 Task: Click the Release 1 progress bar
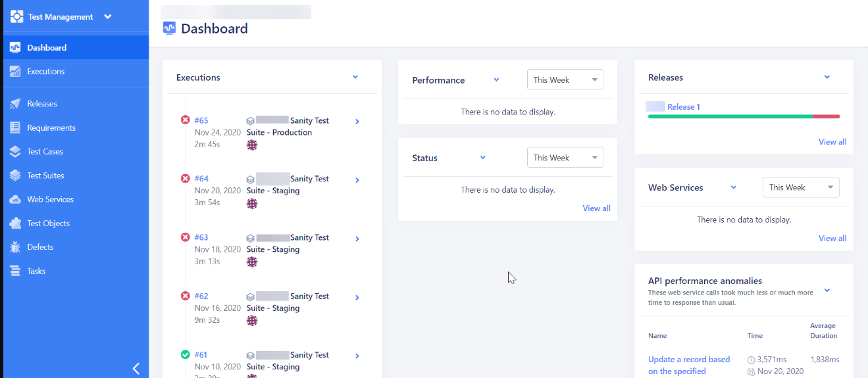click(x=744, y=116)
